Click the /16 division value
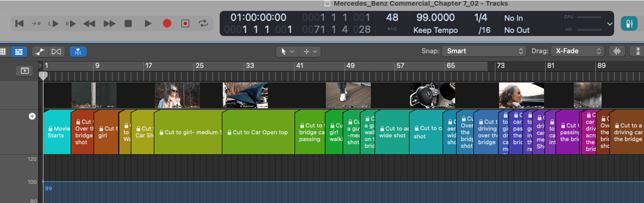The image size is (644, 203). 484,30
